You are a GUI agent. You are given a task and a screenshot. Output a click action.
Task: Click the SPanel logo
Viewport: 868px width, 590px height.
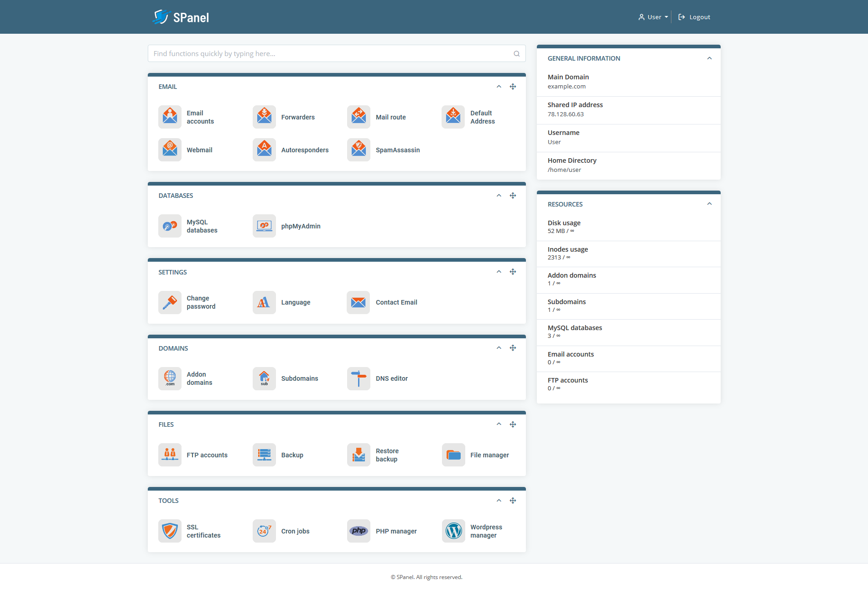(181, 17)
